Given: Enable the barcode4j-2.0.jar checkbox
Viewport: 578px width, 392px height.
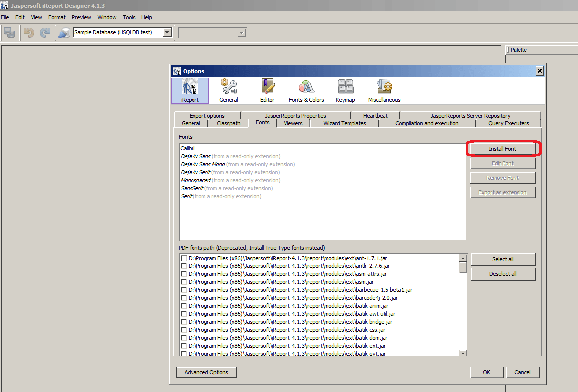Looking at the screenshot, I should click(184, 298).
